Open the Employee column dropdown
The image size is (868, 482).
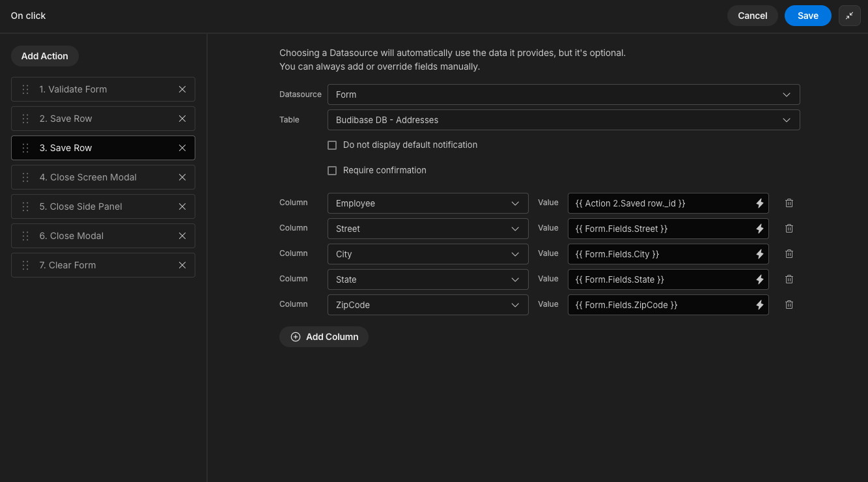[428, 203]
